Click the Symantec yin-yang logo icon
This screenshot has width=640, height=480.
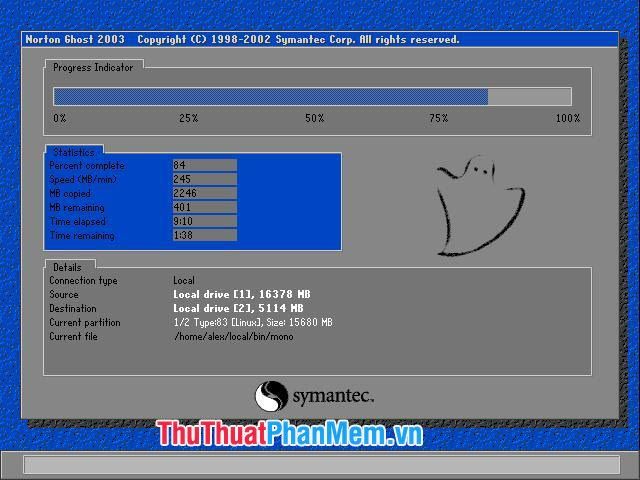(271, 396)
